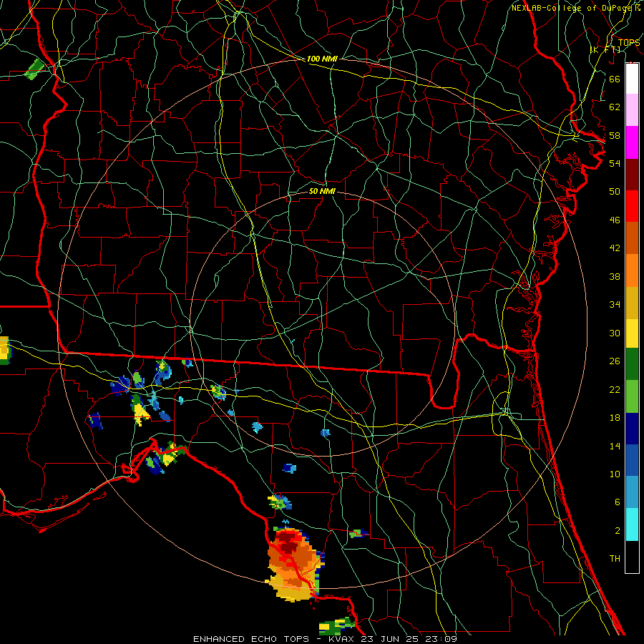Click the 30 legend value

point(615,333)
